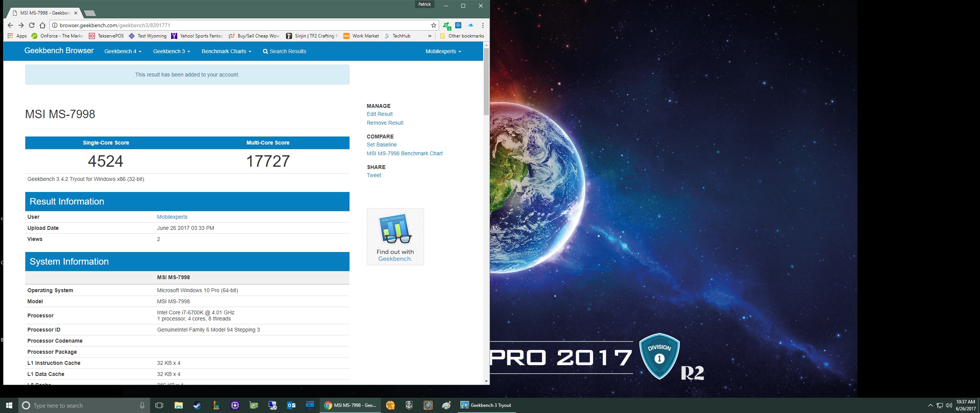Image resolution: width=980 pixels, height=413 pixels.
Task: Click the browser forward arrow
Action: (21, 25)
